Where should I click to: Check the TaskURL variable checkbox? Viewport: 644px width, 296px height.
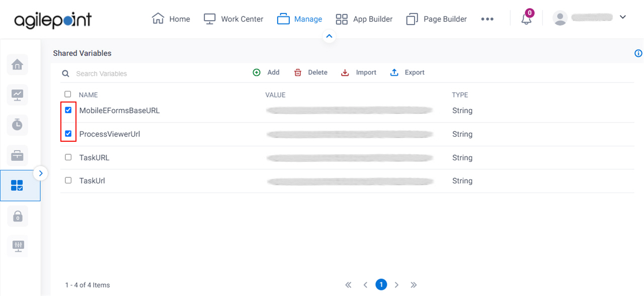68,157
